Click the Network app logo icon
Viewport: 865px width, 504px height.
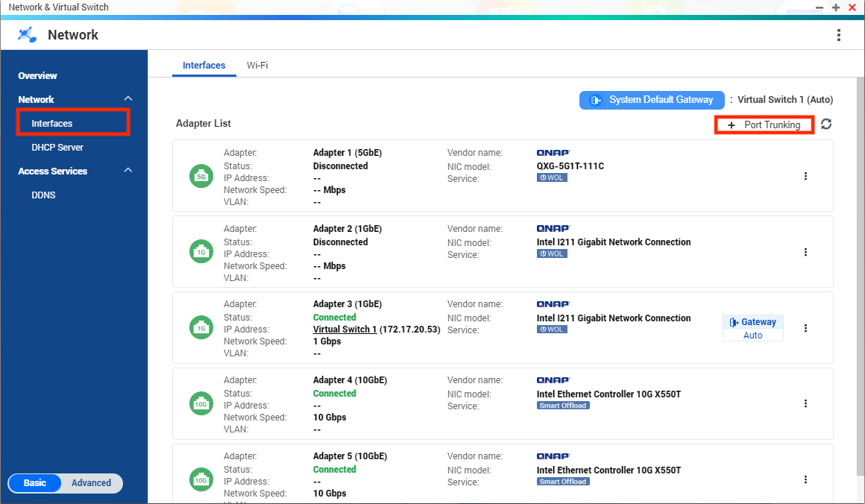pos(27,35)
